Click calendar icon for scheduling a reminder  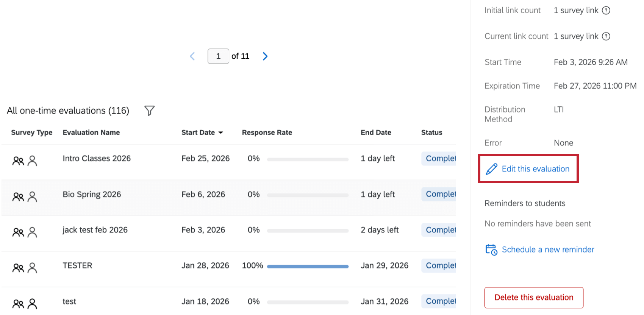pos(491,250)
